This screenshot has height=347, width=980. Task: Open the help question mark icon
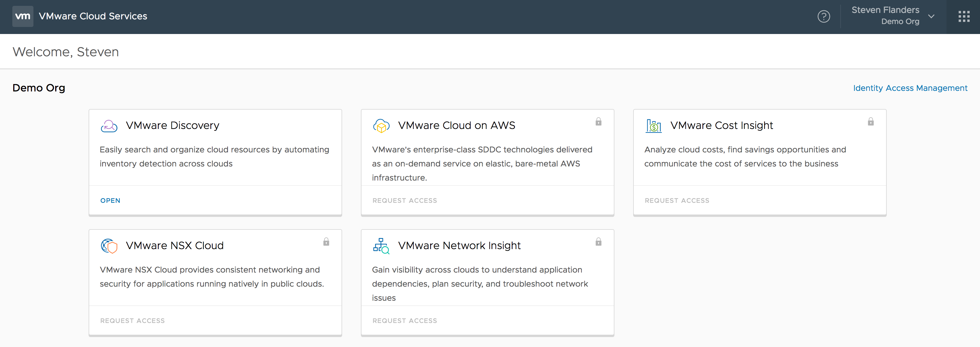point(824,17)
